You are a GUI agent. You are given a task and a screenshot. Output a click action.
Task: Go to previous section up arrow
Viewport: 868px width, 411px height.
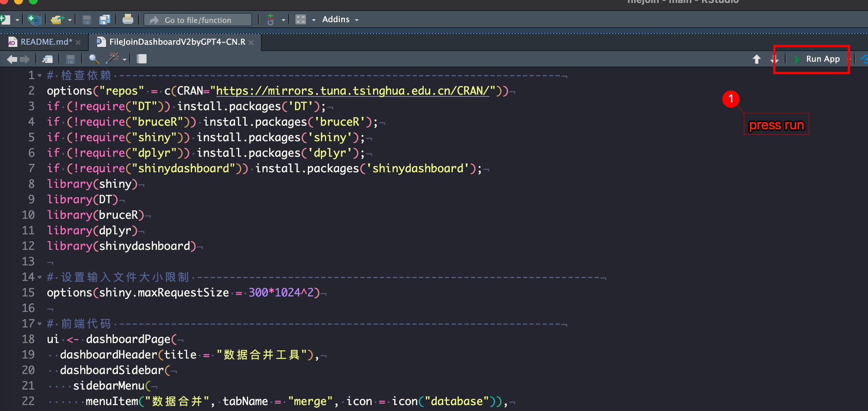pos(756,59)
